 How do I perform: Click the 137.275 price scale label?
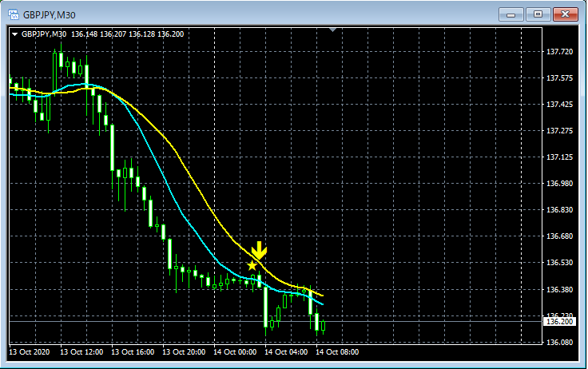[x=559, y=130]
